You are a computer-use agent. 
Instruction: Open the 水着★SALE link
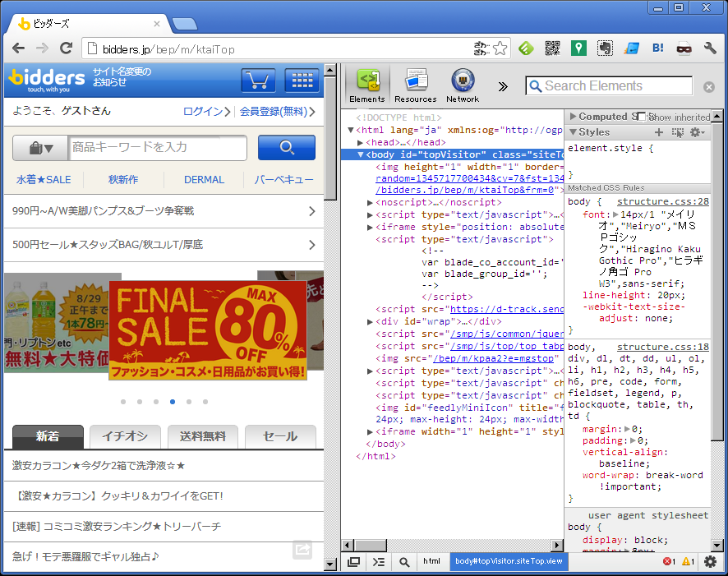[x=44, y=180]
